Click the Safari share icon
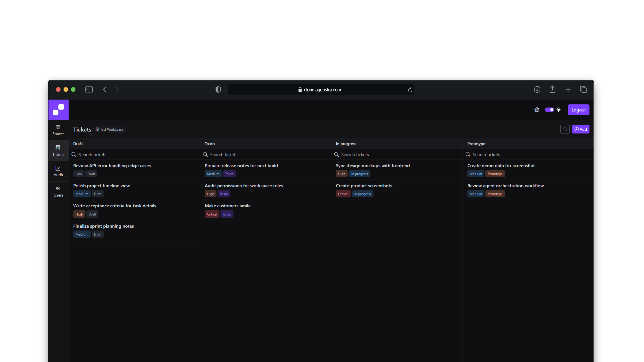The image size is (644, 362). click(x=552, y=89)
